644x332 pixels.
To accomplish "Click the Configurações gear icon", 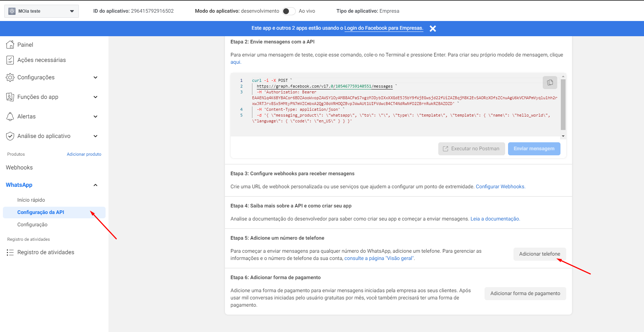I will (10, 77).
